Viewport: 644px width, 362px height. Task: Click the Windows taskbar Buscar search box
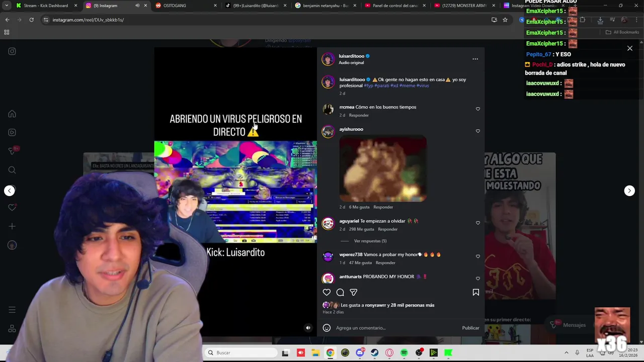pyautogui.click(x=242, y=352)
